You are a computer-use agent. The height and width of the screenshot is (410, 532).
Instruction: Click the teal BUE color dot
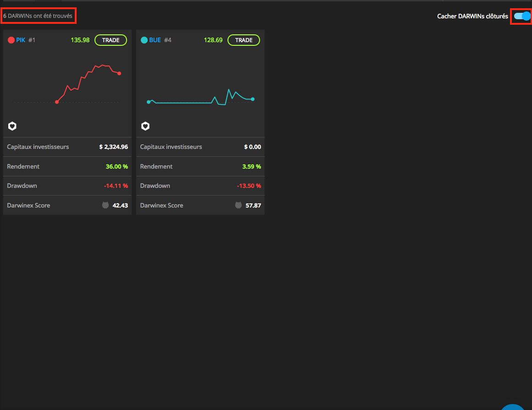tap(144, 40)
